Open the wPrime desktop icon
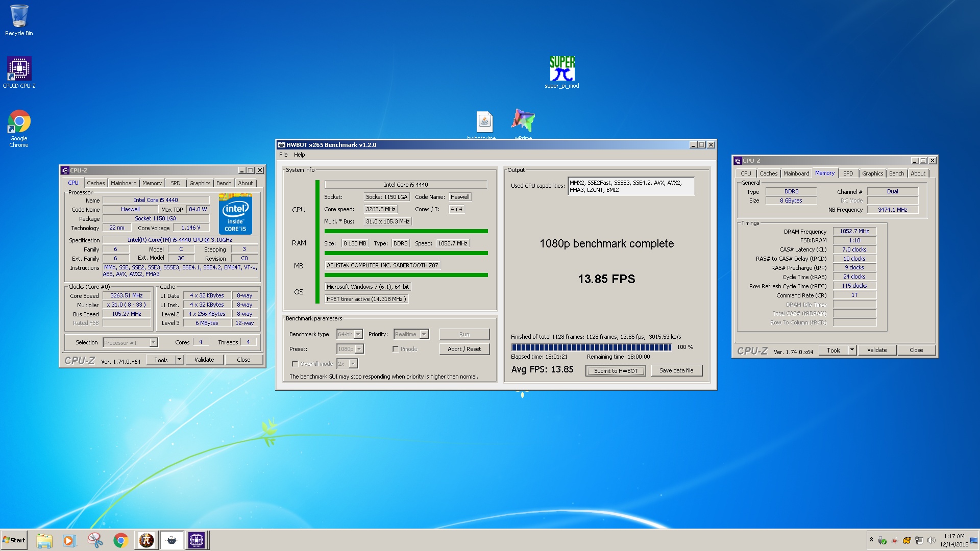The image size is (980, 551). (x=523, y=123)
